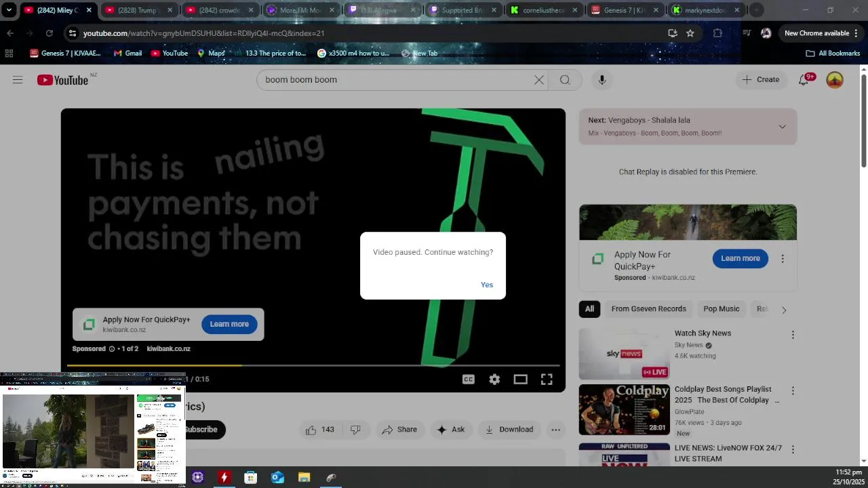The width and height of the screenshot is (868, 488).
Task: Open the YouTube guide hamburger menu
Action: click(18, 80)
